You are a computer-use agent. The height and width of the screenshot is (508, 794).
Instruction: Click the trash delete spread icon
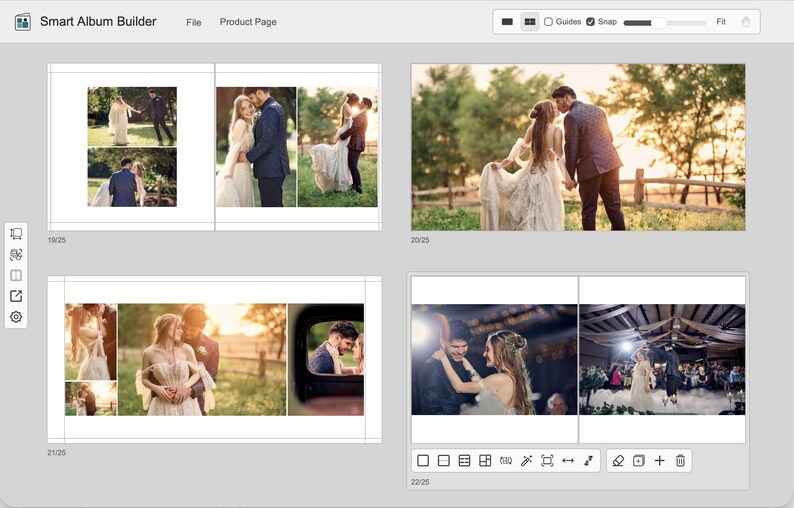click(680, 460)
